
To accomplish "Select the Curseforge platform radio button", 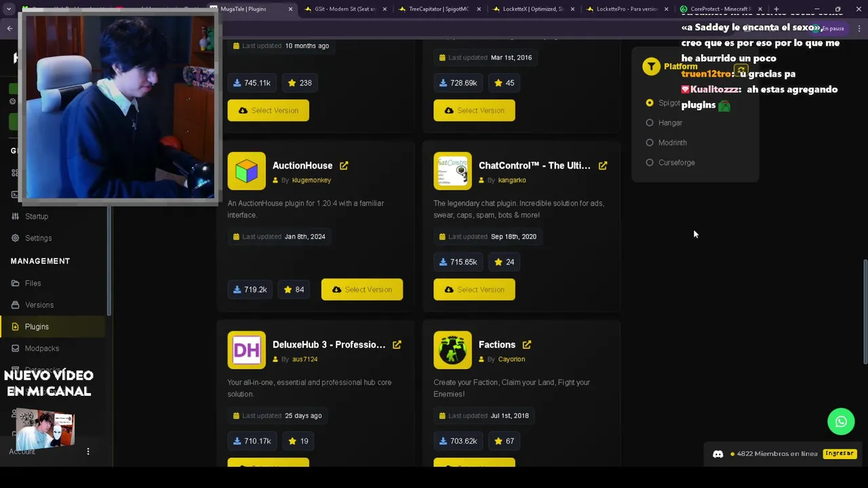I will (650, 163).
